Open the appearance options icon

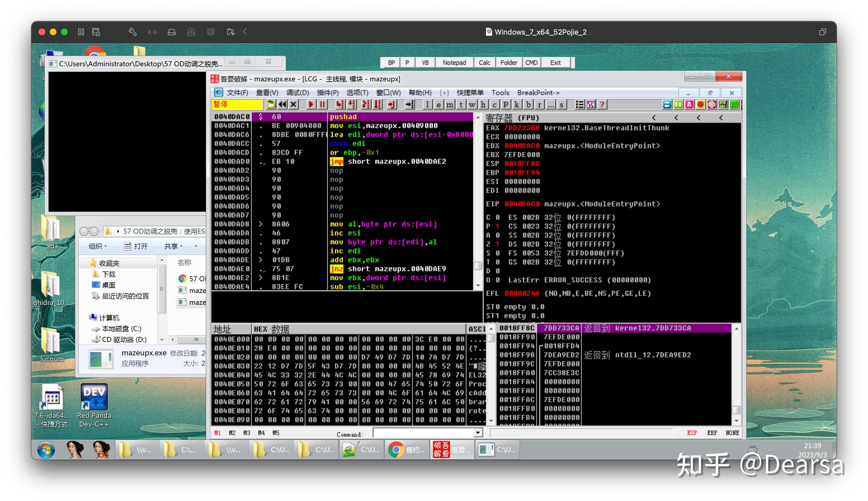click(591, 104)
